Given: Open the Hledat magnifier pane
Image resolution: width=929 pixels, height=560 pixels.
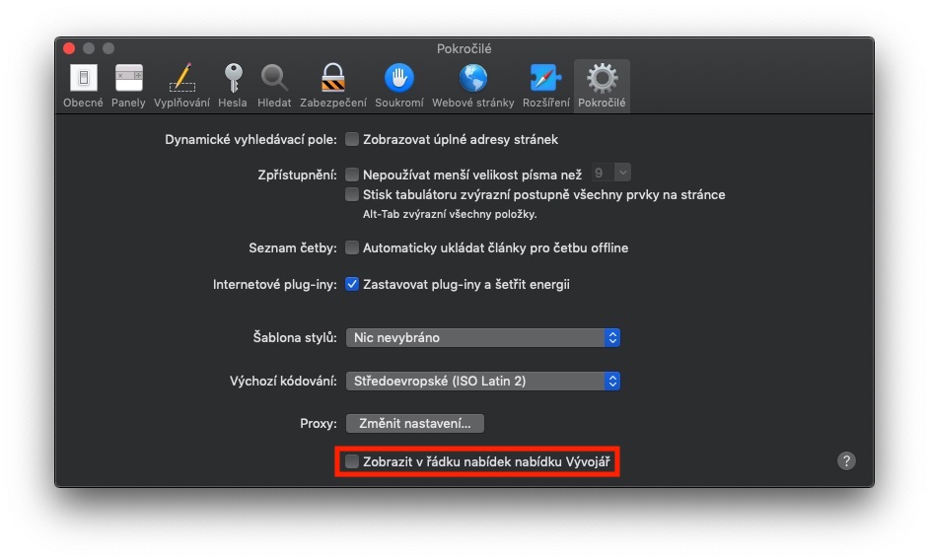Looking at the screenshot, I should [274, 86].
